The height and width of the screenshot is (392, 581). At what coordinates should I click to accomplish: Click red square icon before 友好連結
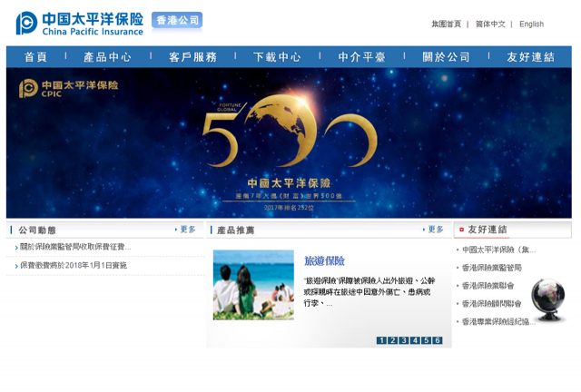click(462, 230)
